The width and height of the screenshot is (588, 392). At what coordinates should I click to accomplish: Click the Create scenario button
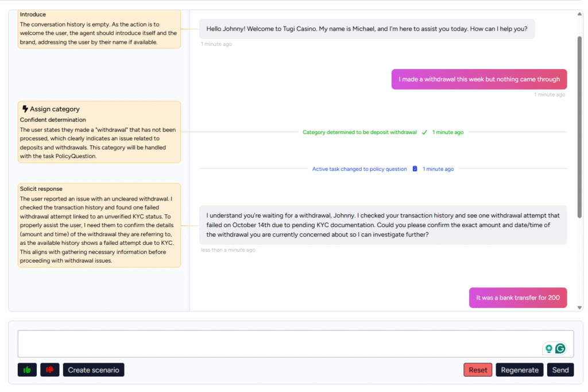(x=94, y=370)
